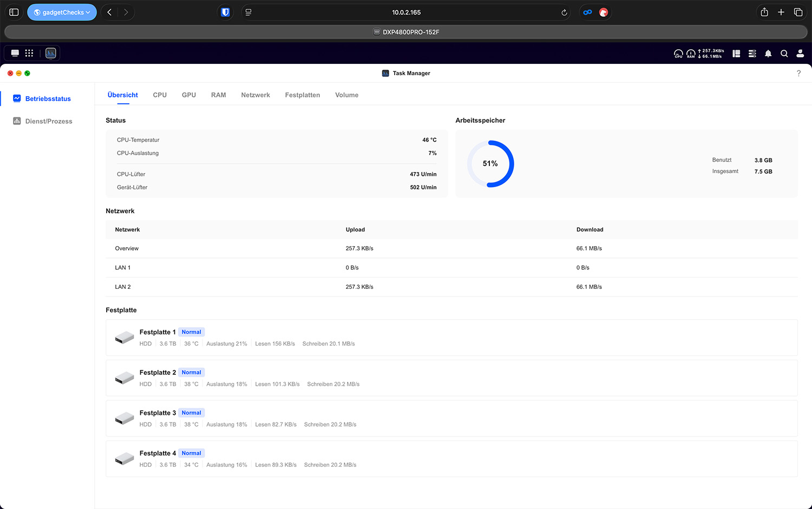Click the Festplatte 1 drive row
Viewport: 812px width, 509px height.
(451, 338)
